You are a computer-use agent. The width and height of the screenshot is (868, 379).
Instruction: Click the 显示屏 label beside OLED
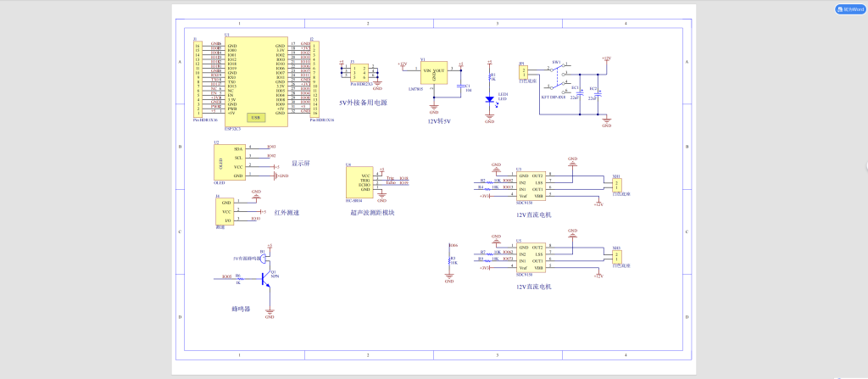pos(301,164)
